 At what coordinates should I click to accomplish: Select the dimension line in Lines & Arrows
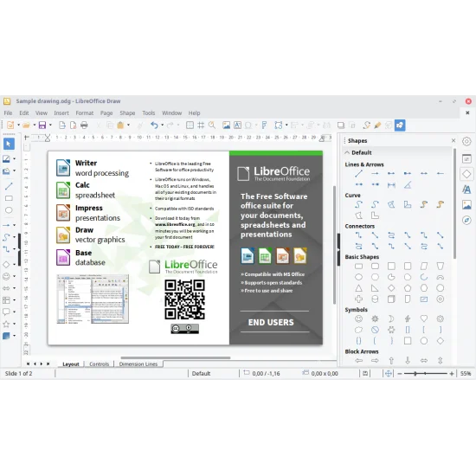pos(391,184)
